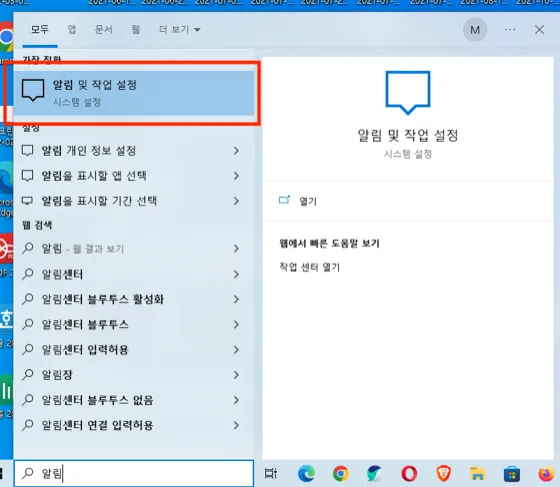Expand arrow for 알림센터 입력허용
Screen dimensions: 560x487
(x=236, y=350)
